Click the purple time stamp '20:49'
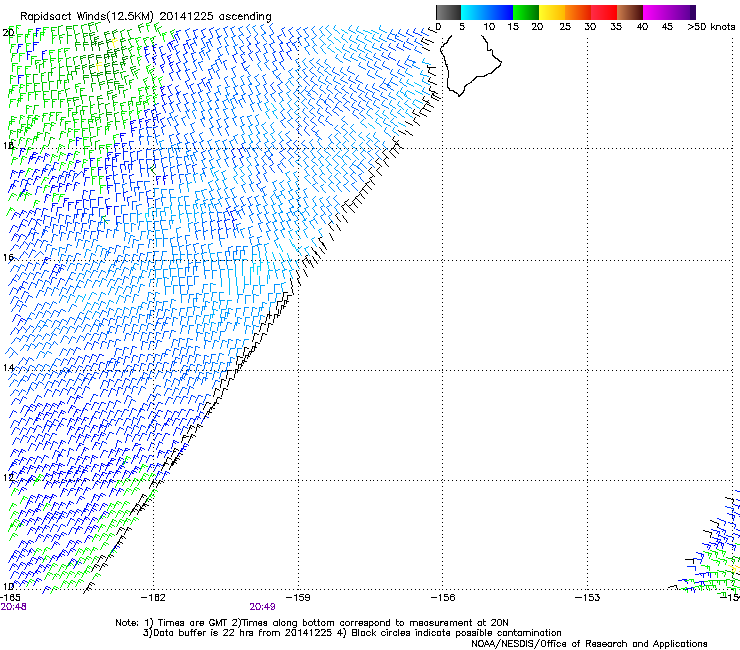740x650 pixels. point(262,607)
